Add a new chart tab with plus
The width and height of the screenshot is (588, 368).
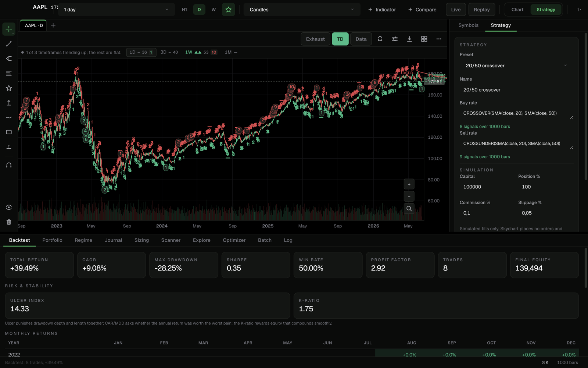[53, 25]
